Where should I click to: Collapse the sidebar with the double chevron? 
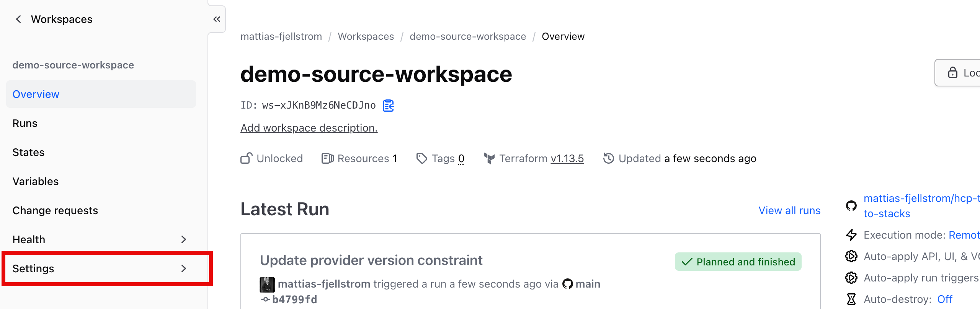pos(217,19)
